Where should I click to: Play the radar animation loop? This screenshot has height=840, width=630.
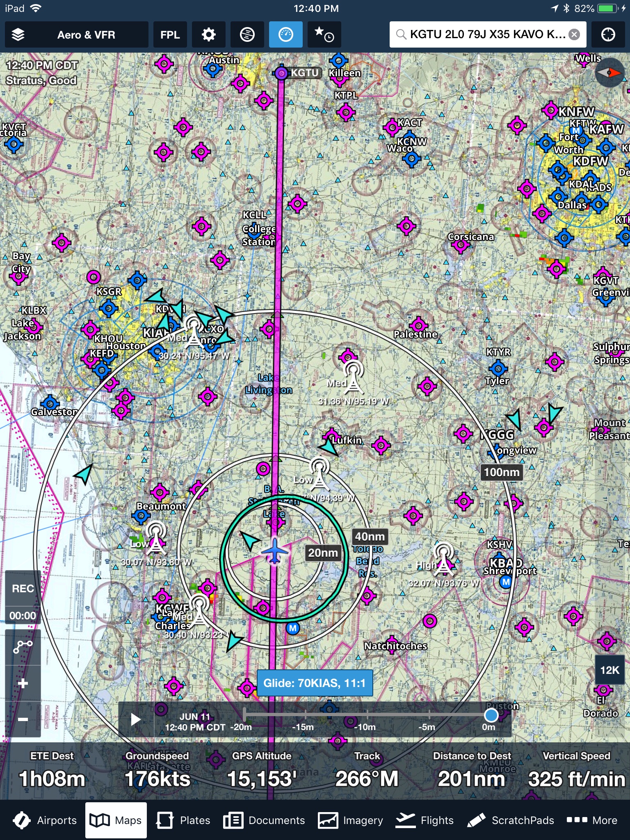coord(136,719)
